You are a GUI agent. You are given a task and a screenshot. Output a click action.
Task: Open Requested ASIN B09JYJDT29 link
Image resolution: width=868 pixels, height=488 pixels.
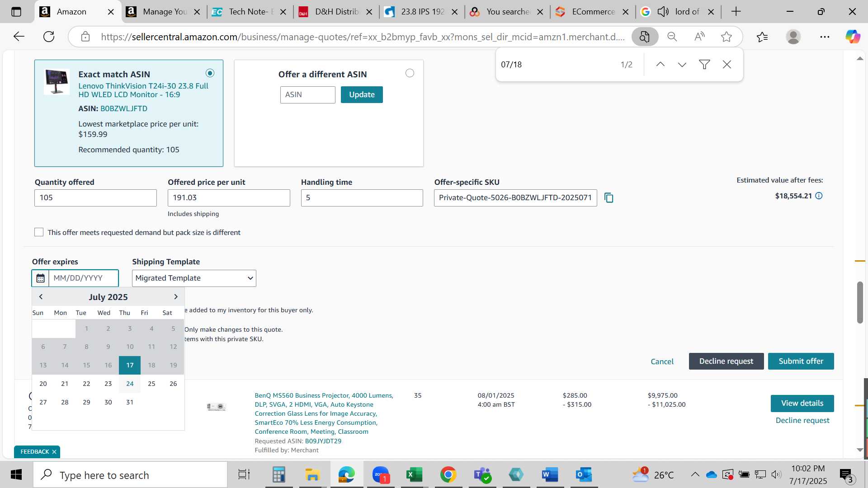point(323,441)
